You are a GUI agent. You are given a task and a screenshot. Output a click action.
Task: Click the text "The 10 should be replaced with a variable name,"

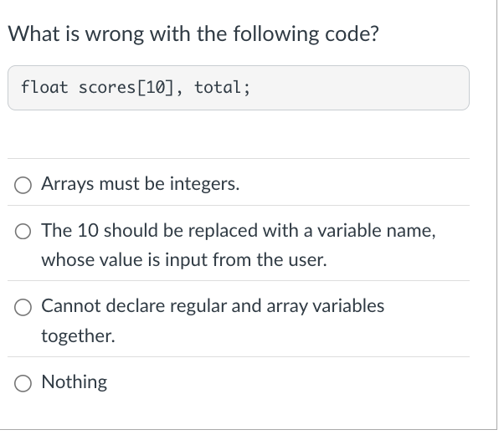[239, 231]
